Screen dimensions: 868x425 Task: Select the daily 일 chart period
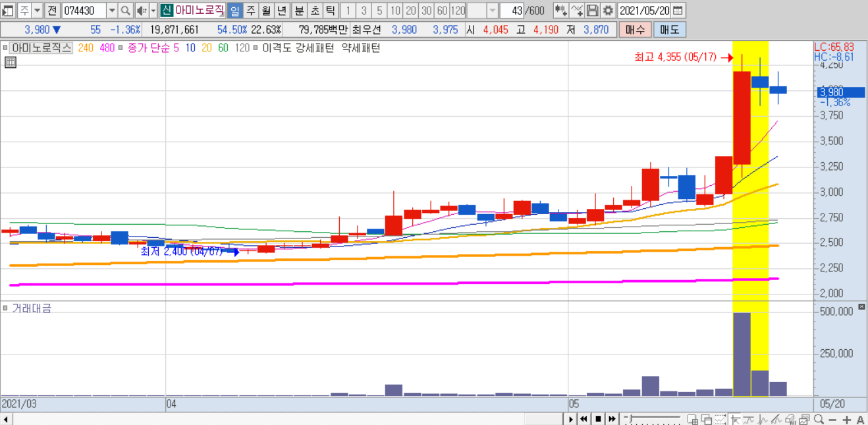235,11
